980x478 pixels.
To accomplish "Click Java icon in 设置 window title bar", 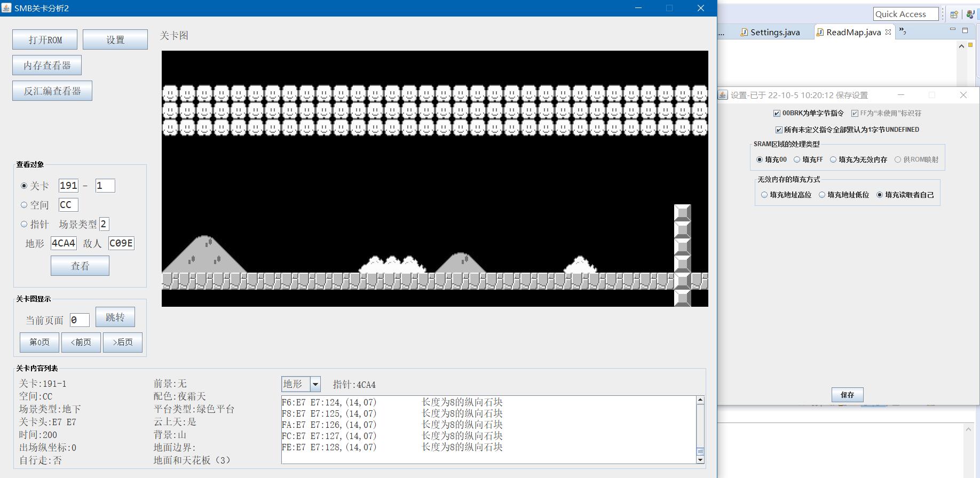I will click(723, 95).
